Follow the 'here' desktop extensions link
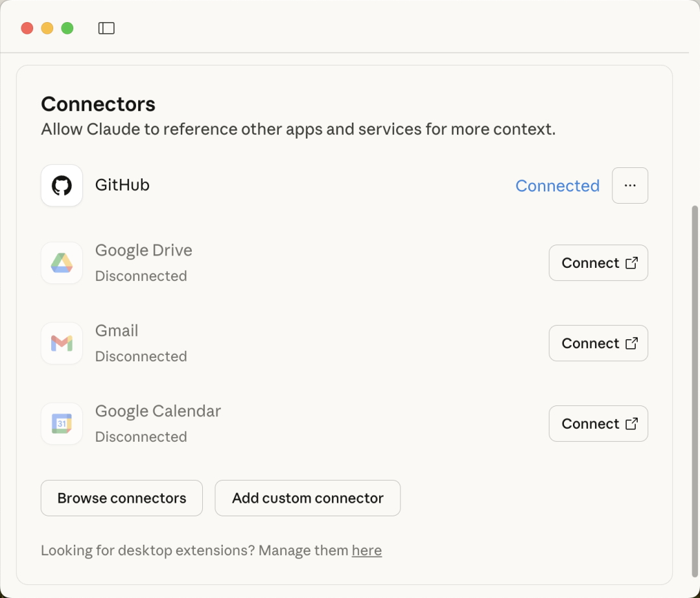 (x=366, y=550)
